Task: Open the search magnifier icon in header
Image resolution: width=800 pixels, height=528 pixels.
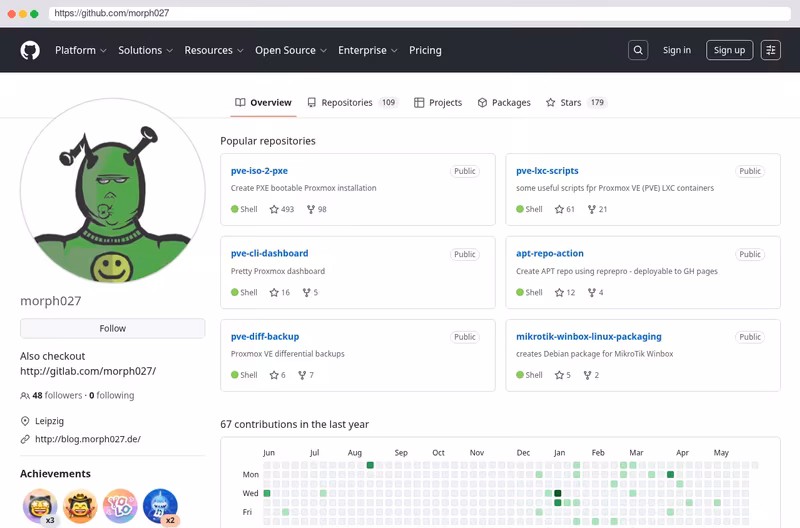Action: pyautogui.click(x=638, y=50)
